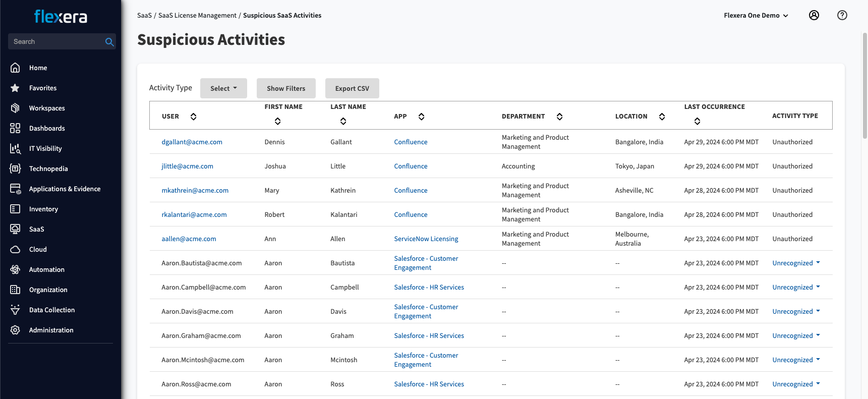The height and width of the screenshot is (399, 868).
Task: Open the Activity Type Select dropdown
Action: point(223,88)
